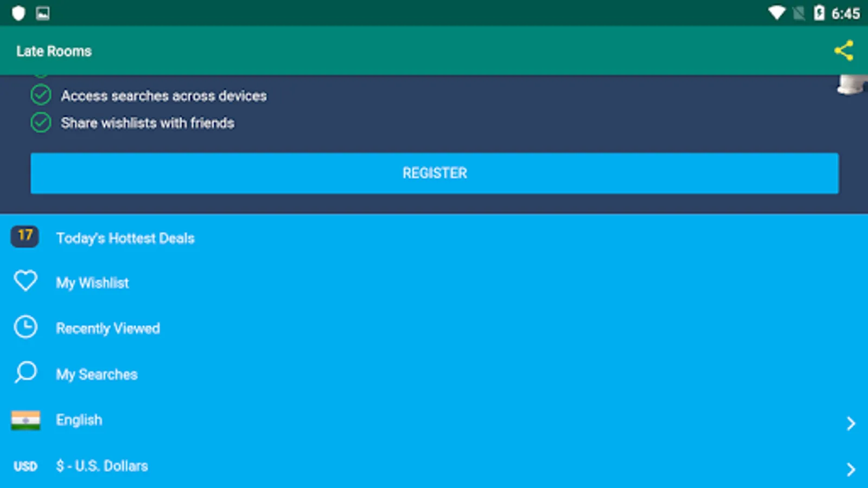Click the 6:45 clock in status bar
This screenshot has width=868, height=488.
coord(845,14)
